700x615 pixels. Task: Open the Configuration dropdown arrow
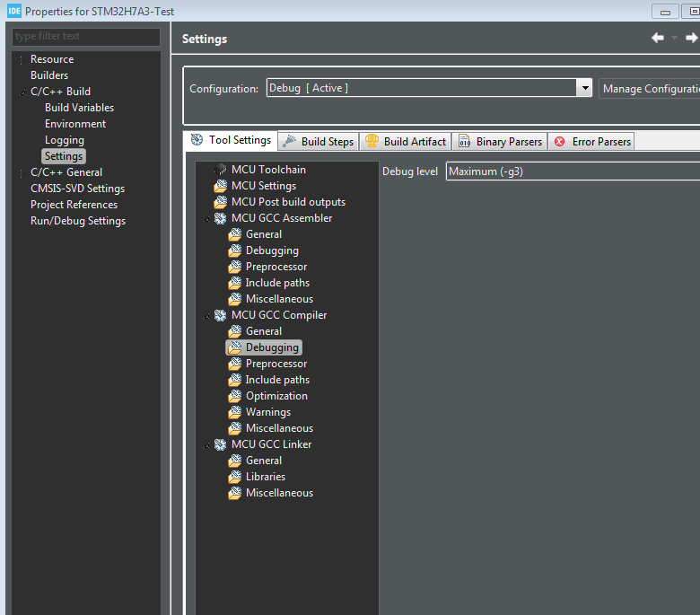(x=584, y=88)
